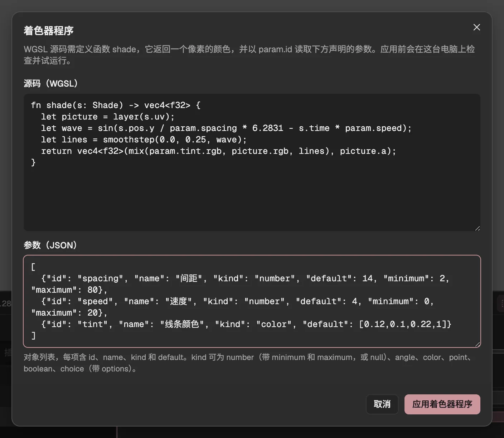Click the JSON line with id "spacing"

pos(240,284)
